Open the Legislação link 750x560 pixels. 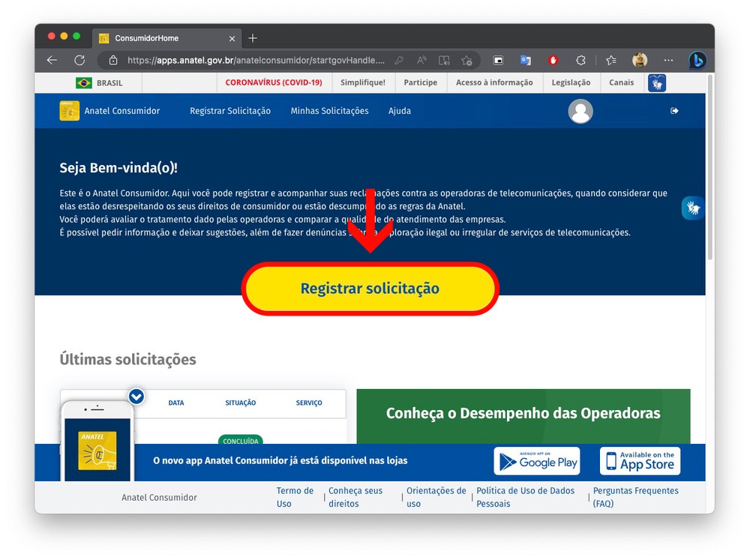click(x=571, y=82)
